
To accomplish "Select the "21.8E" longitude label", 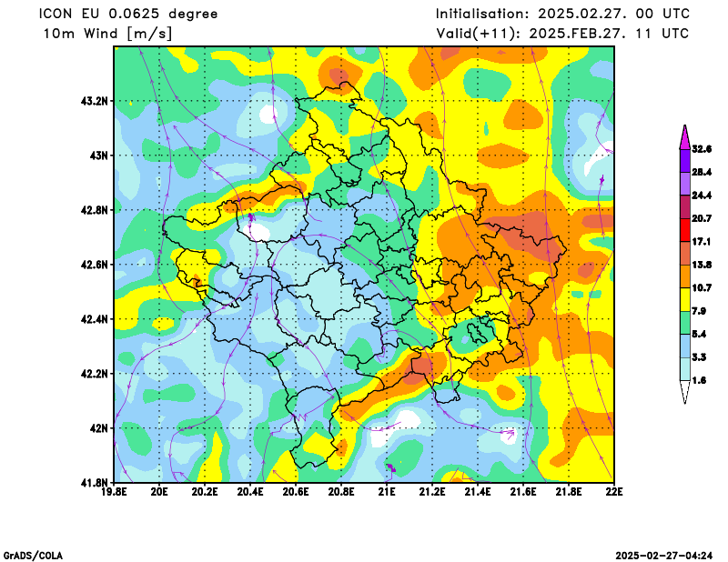I will click(569, 491).
